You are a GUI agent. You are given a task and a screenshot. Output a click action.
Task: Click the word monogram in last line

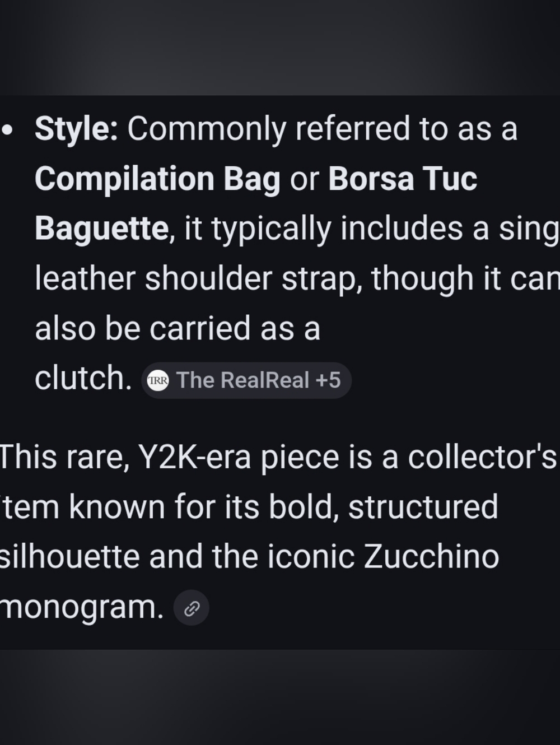click(82, 607)
